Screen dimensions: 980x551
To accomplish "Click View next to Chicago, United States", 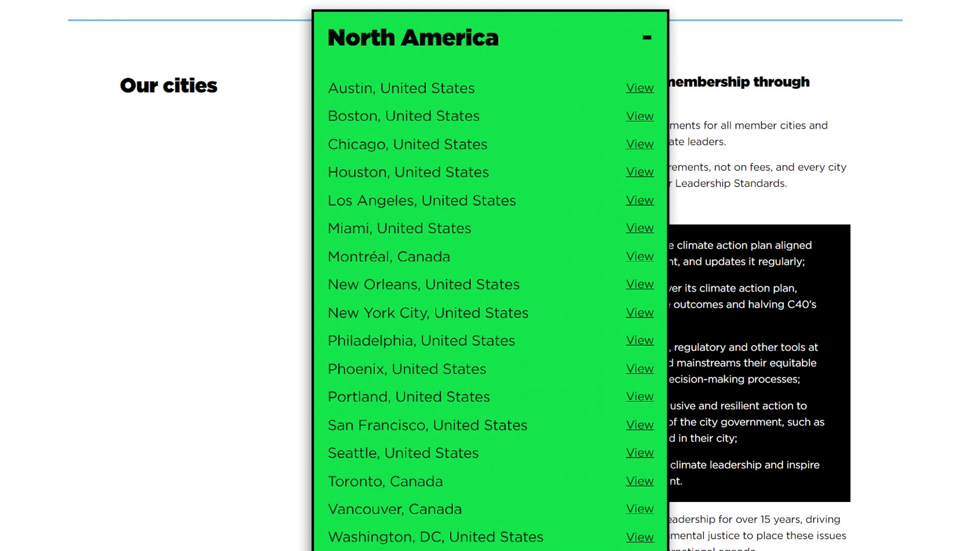I will (x=640, y=144).
